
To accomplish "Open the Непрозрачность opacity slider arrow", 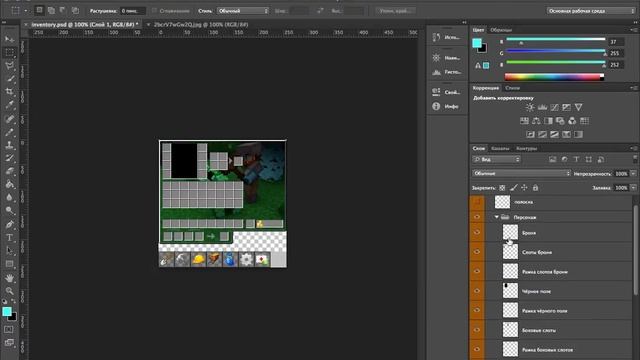I will click(x=633, y=173).
